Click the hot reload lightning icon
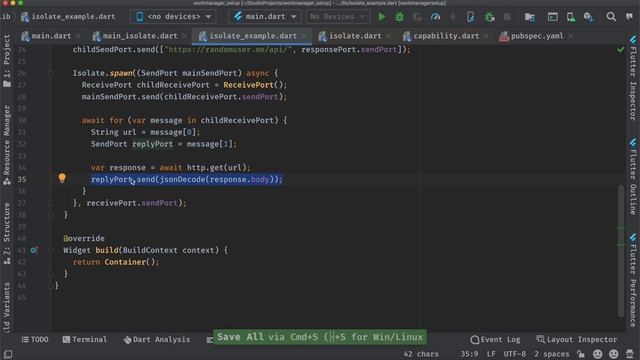This screenshot has width=640, height=360. pos(453,17)
